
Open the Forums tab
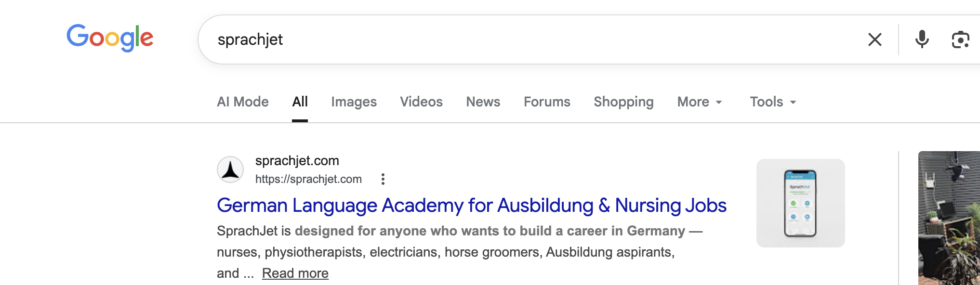547,102
